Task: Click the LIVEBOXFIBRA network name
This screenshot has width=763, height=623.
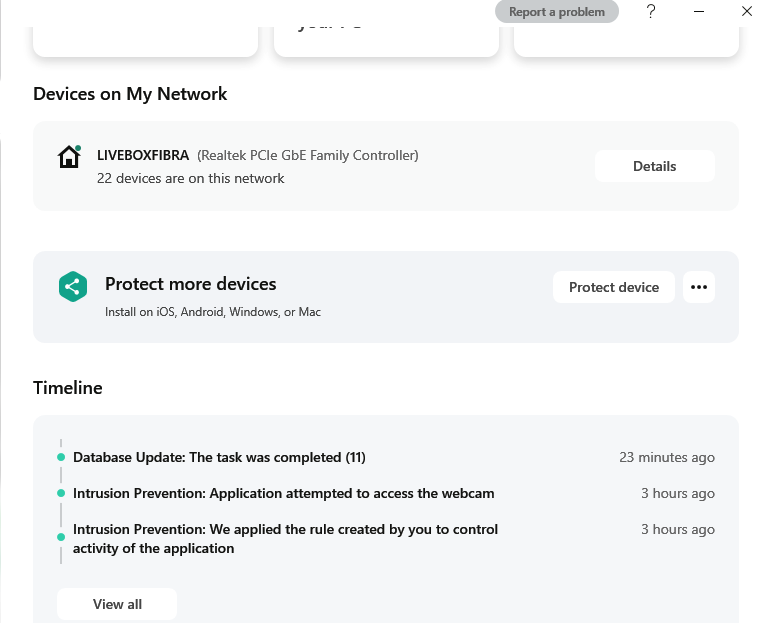Action: 143,155
